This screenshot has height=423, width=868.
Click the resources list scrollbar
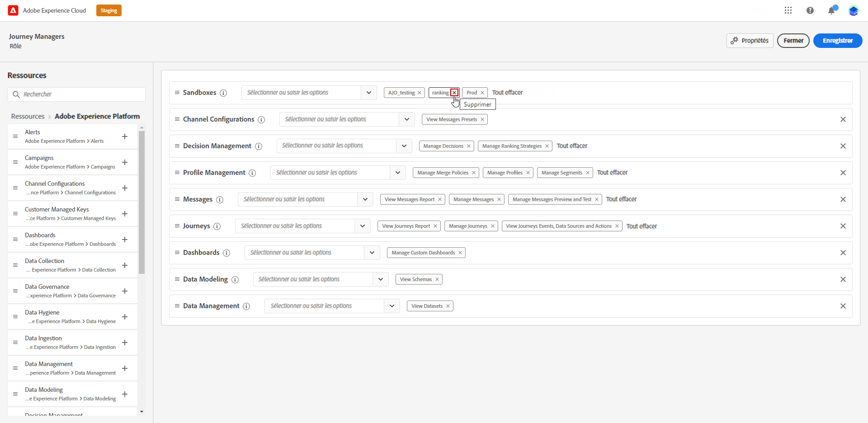pos(142,202)
